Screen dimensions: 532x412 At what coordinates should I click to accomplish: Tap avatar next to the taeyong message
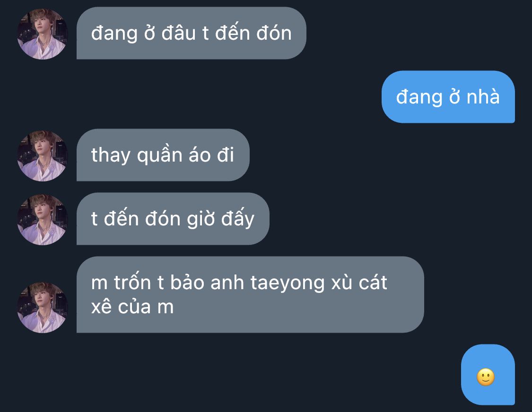pos(43,307)
